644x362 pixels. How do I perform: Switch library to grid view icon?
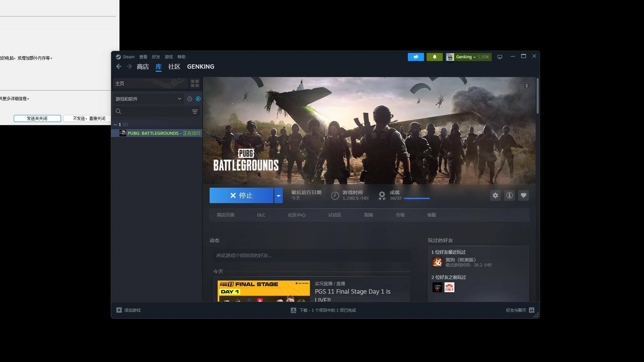click(195, 83)
